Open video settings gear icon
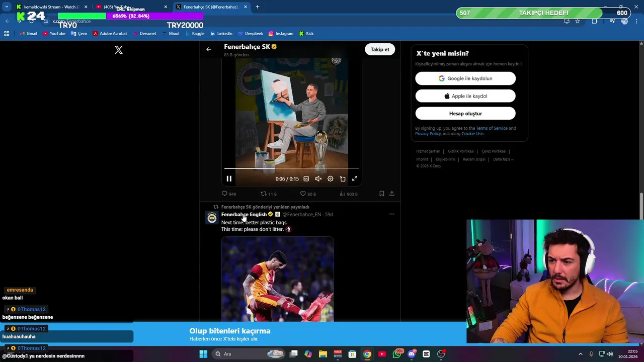 tap(331, 178)
